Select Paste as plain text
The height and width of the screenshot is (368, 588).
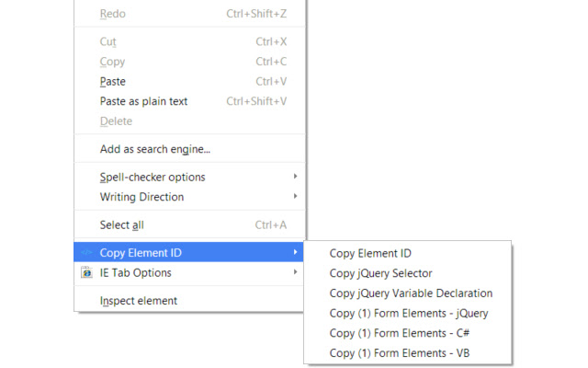click(x=190, y=101)
